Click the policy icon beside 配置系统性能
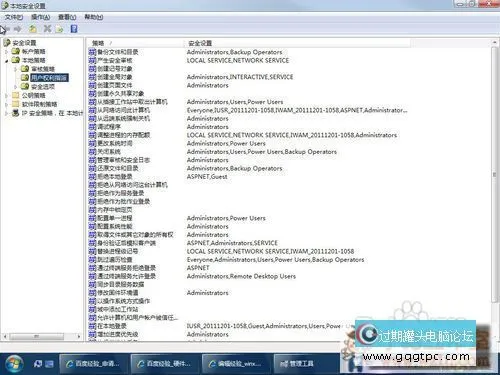500x375 pixels. click(x=92, y=226)
